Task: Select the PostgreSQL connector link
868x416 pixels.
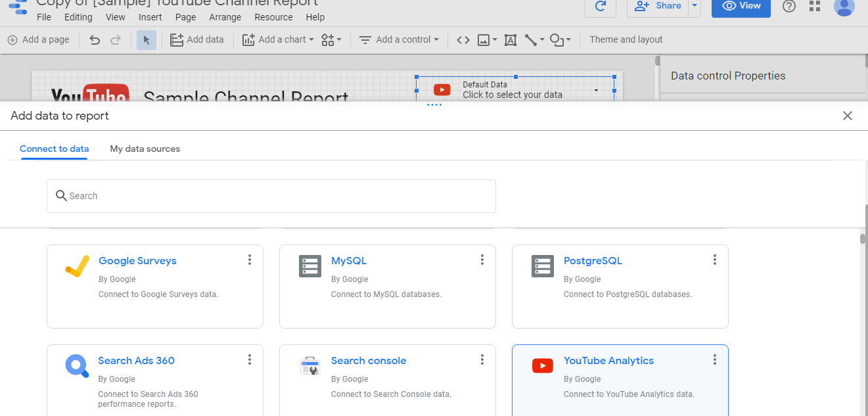Action: click(x=593, y=261)
